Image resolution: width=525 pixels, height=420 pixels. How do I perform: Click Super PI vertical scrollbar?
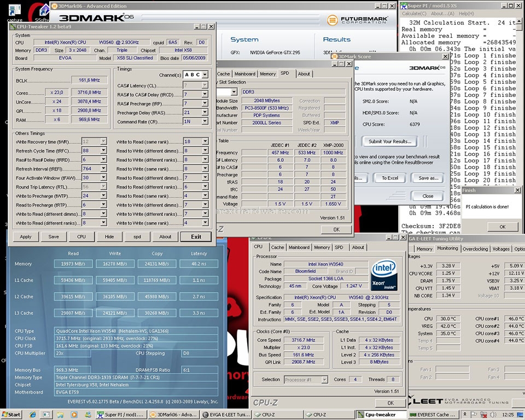point(519,101)
